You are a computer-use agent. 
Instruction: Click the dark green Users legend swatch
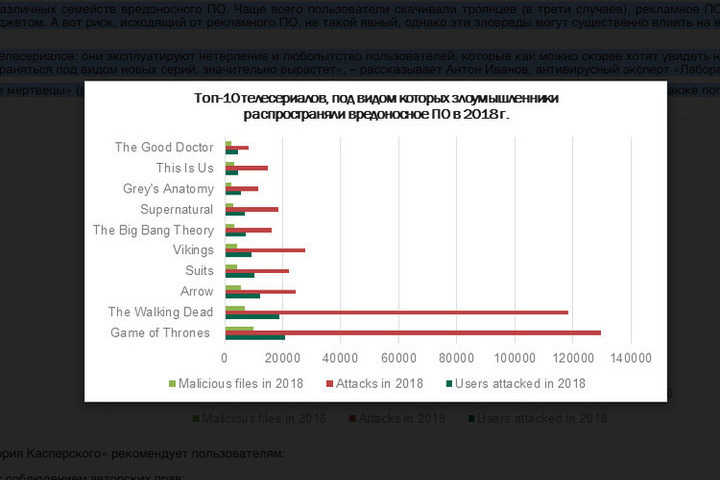pyautogui.click(x=449, y=384)
